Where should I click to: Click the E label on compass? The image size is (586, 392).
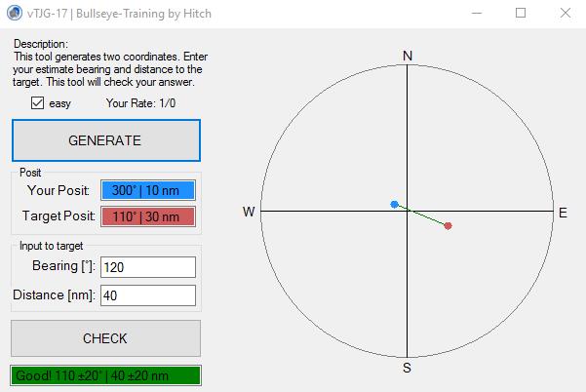pos(563,212)
